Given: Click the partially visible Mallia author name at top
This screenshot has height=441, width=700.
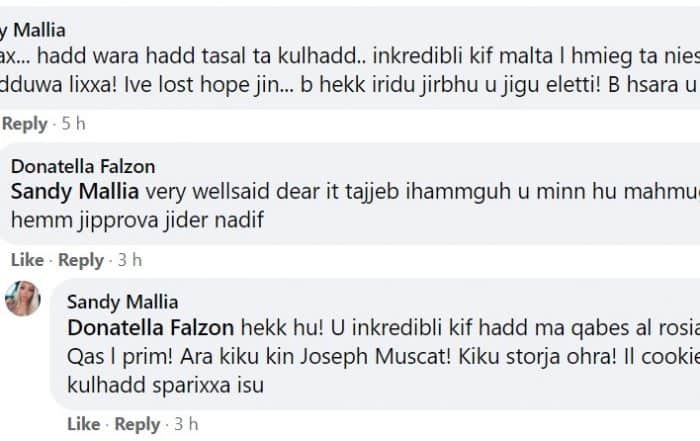Looking at the screenshot, I should (33, 30).
